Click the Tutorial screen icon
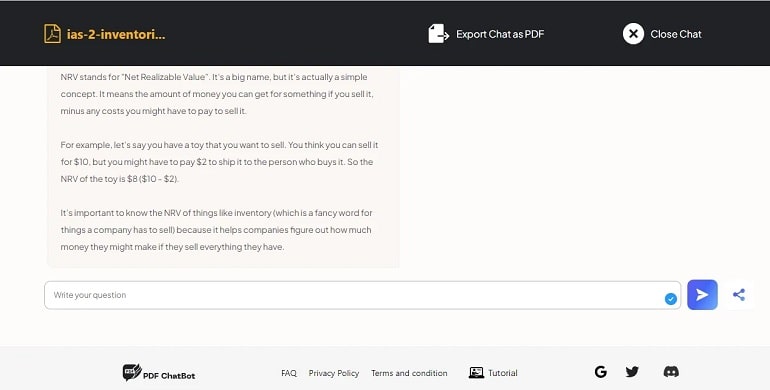This screenshot has width=770, height=390. [x=476, y=373]
